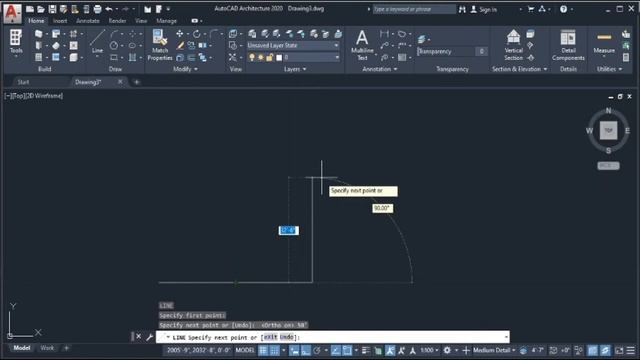Click the Erase tool in Modify panel

180,46
